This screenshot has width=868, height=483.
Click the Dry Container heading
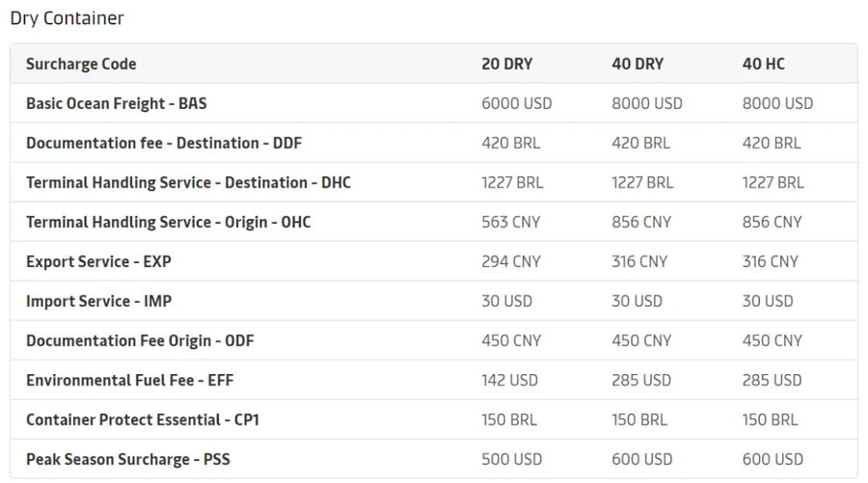click(67, 18)
